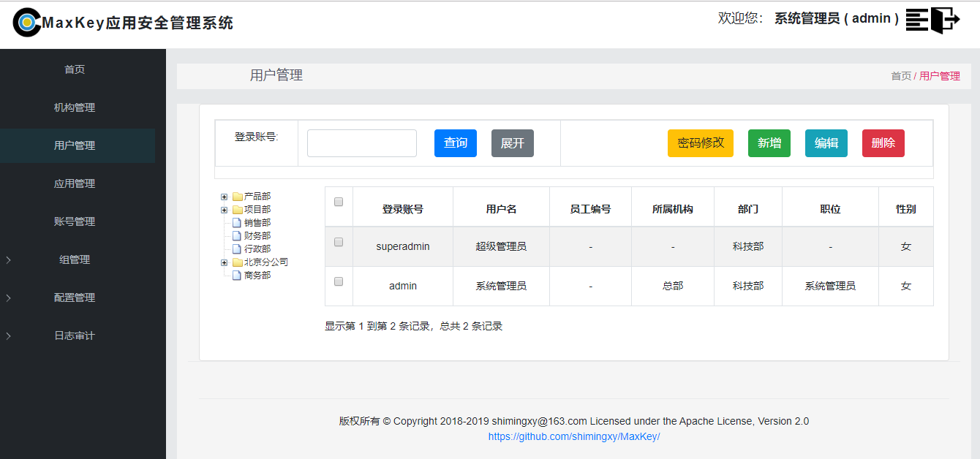Check the select-all checkbox in table header
980x459 pixels.
tap(339, 202)
